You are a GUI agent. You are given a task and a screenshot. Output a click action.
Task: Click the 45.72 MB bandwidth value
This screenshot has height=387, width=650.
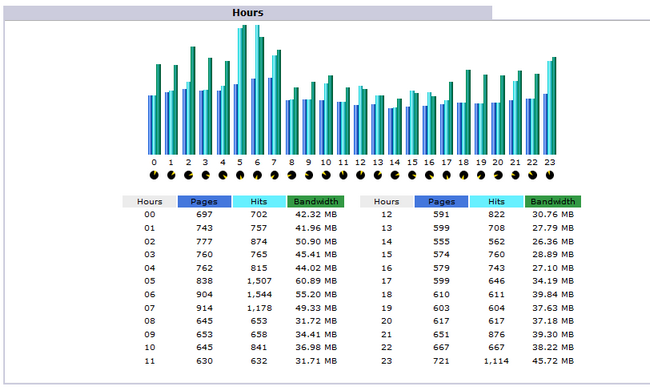point(553,361)
